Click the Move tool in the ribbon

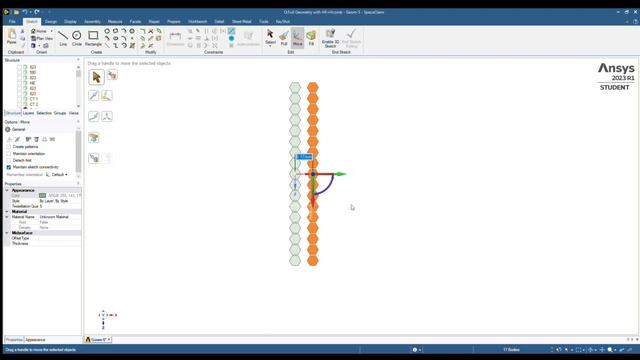[x=298, y=38]
